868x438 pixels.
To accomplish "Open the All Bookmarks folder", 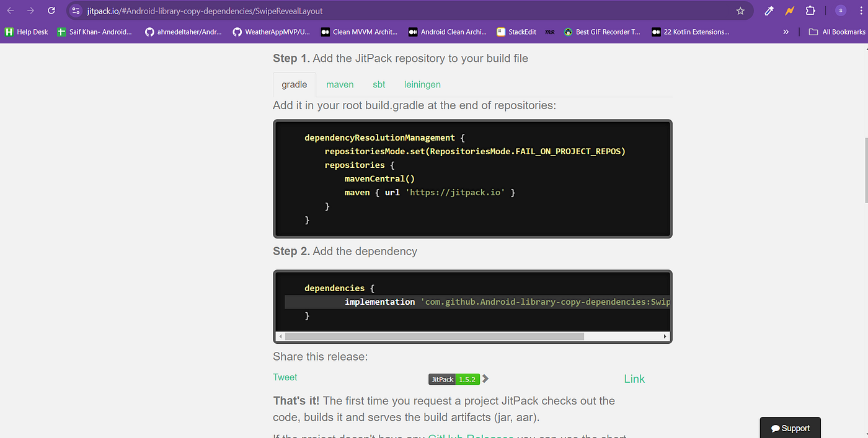I will [x=837, y=32].
